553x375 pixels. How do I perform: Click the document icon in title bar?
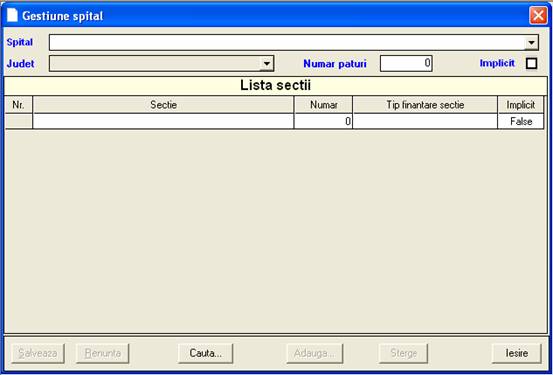[x=12, y=15]
